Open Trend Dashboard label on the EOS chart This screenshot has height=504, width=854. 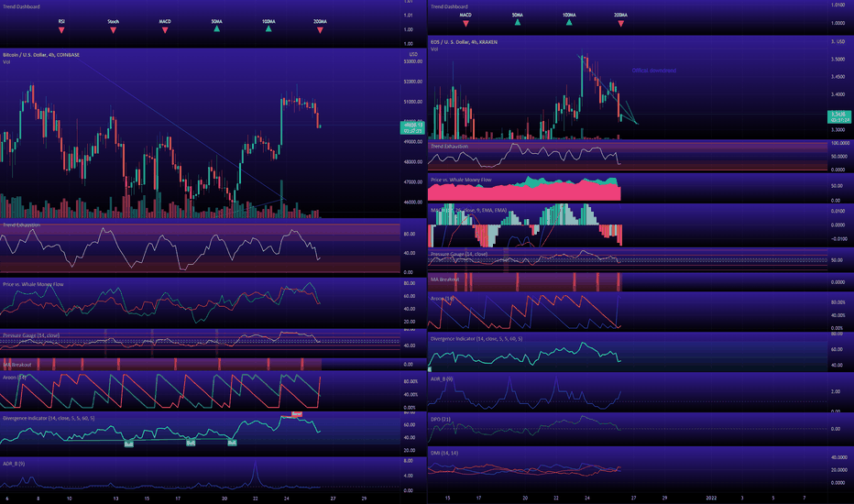[449, 6]
